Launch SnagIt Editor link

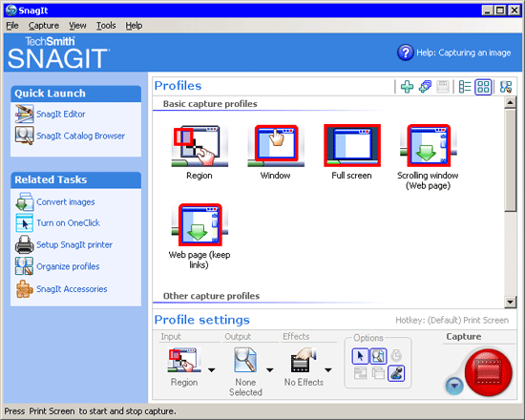[60, 115]
